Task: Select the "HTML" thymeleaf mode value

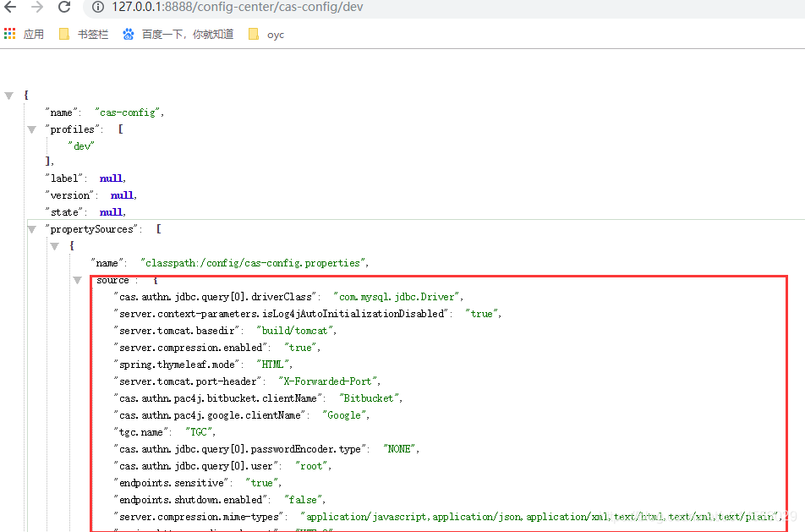Action: point(272,365)
